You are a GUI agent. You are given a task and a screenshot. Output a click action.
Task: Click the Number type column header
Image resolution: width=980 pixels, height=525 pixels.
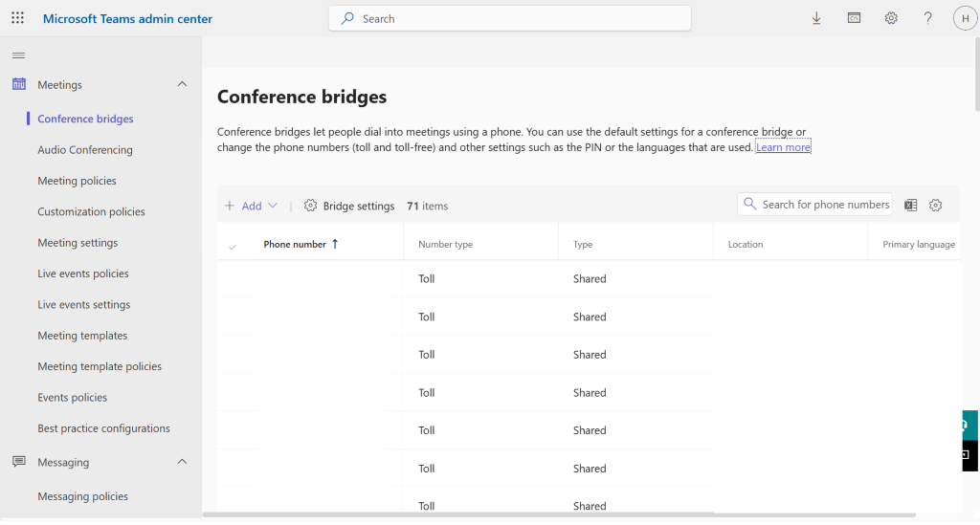pyautogui.click(x=446, y=244)
